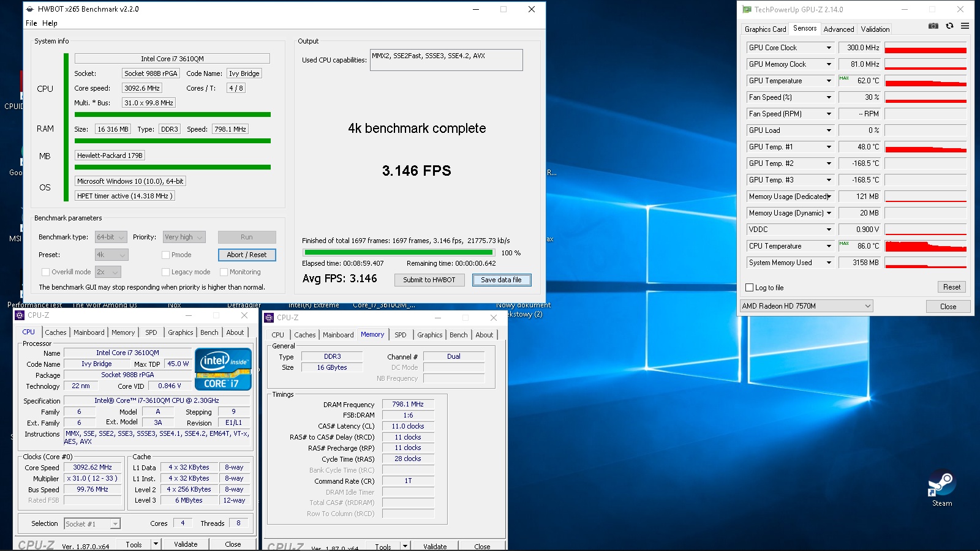Click the GPU Temp. #1 48.0 °C value

coord(860,147)
